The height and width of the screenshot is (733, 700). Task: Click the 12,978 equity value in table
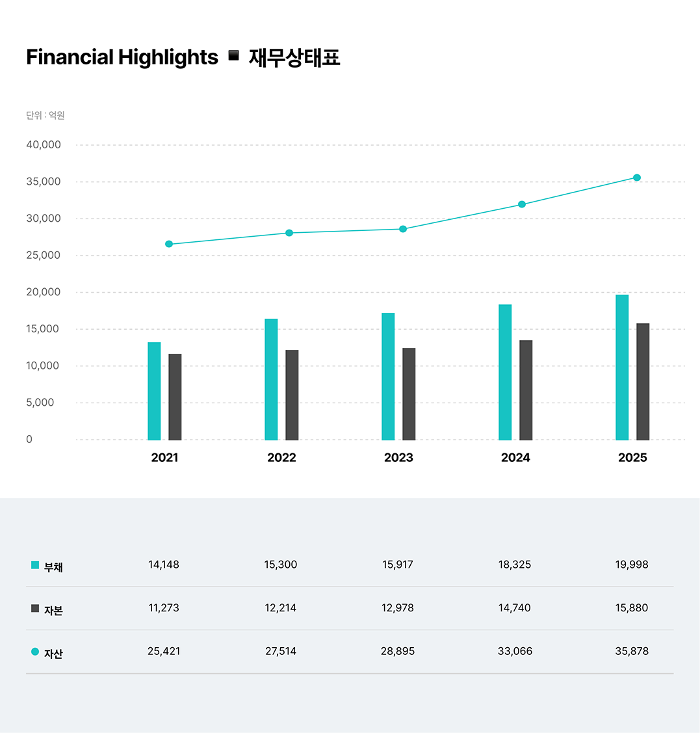[x=398, y=608]
